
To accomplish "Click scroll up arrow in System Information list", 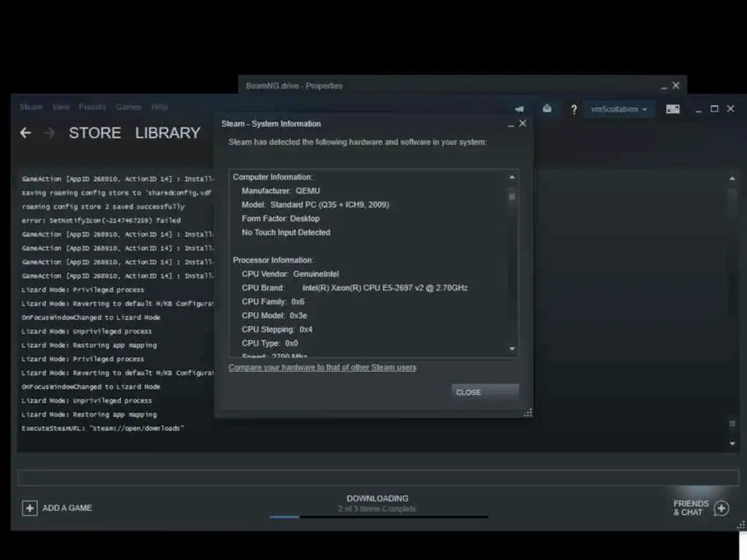I will click(x=512, y=177).
